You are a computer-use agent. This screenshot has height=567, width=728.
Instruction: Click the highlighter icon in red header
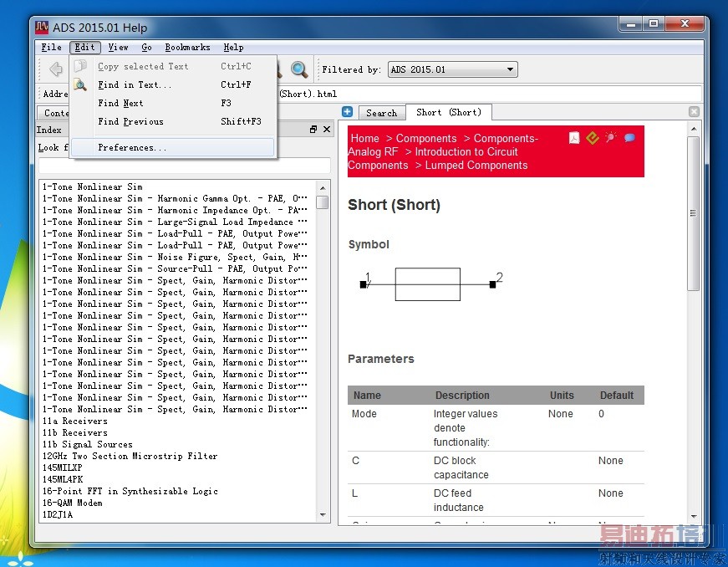[x=611, y=137]
